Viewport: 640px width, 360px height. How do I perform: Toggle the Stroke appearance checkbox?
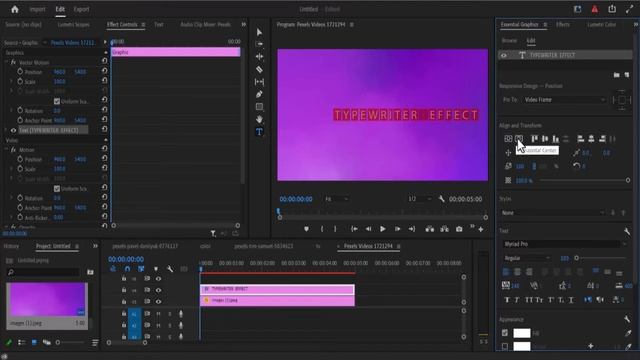[505, 346]
